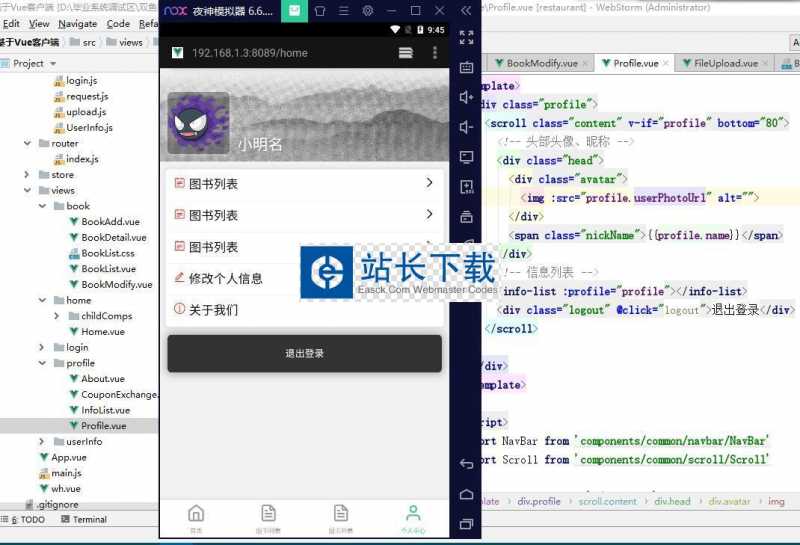
Task: Select InfoList.vue in project tree
Action: pos(99,410)
